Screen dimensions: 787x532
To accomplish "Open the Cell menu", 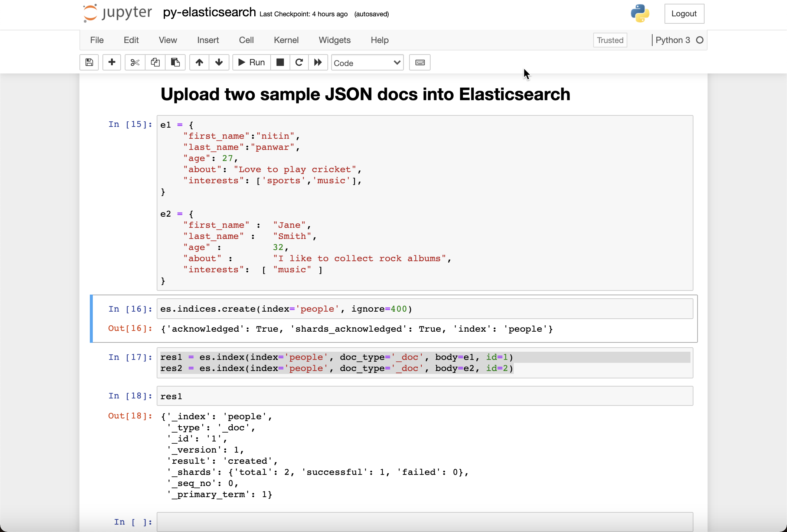I will coord(246,40).
